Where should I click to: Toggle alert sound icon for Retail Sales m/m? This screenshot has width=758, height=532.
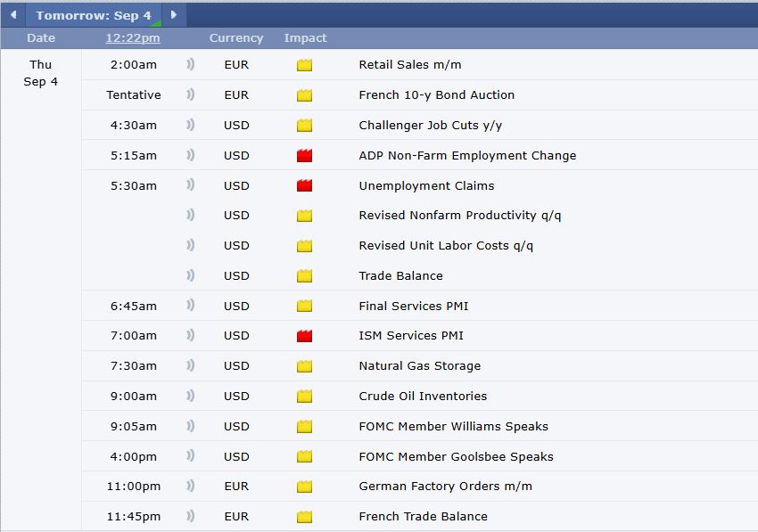[x=191, y=64]
